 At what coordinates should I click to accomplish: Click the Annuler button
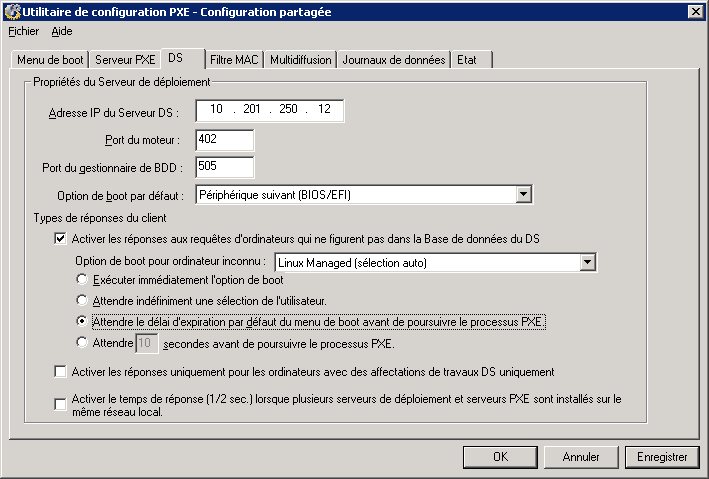tap(581, 457)
